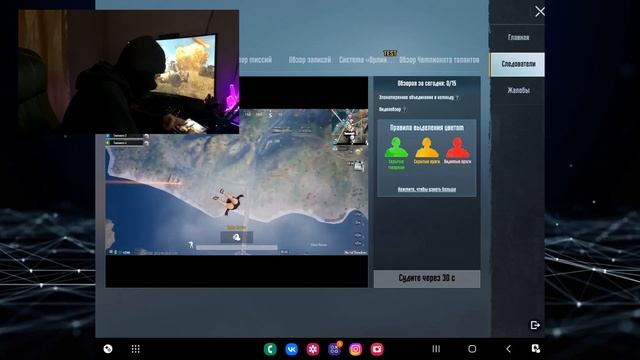Open the red Camera app in taskbar
This screenshot has width=640, height=360.
pos(377,349)
